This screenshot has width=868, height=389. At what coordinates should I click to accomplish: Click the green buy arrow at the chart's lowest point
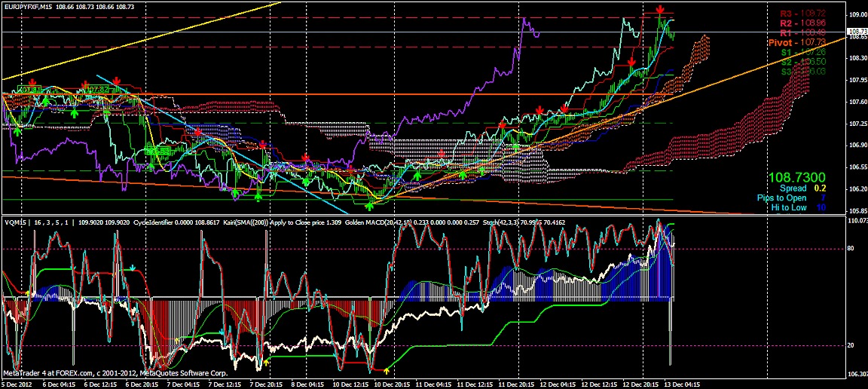[370, 206]
